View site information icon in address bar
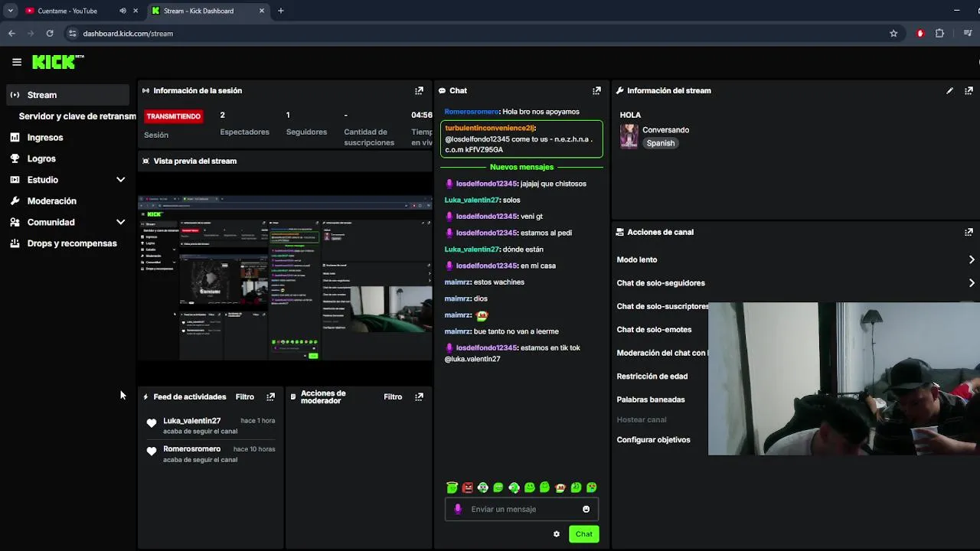The image size is (980, 551). [72, 34]
